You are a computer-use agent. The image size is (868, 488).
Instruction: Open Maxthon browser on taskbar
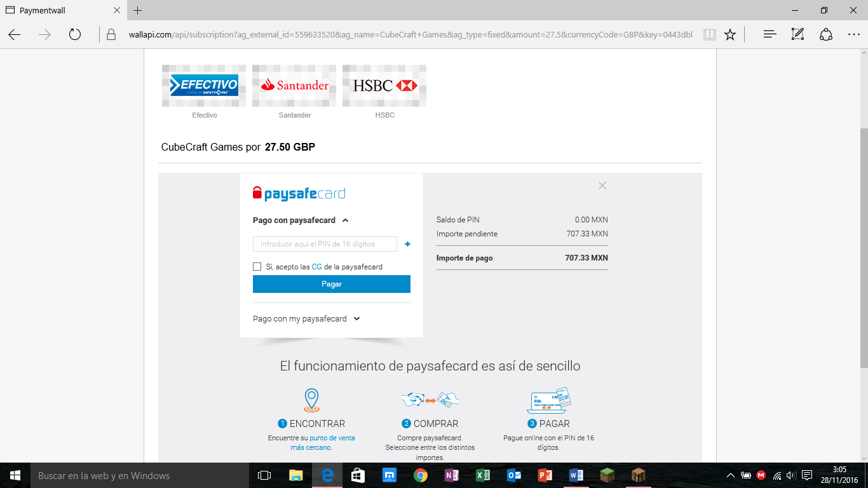click(389, 475)
